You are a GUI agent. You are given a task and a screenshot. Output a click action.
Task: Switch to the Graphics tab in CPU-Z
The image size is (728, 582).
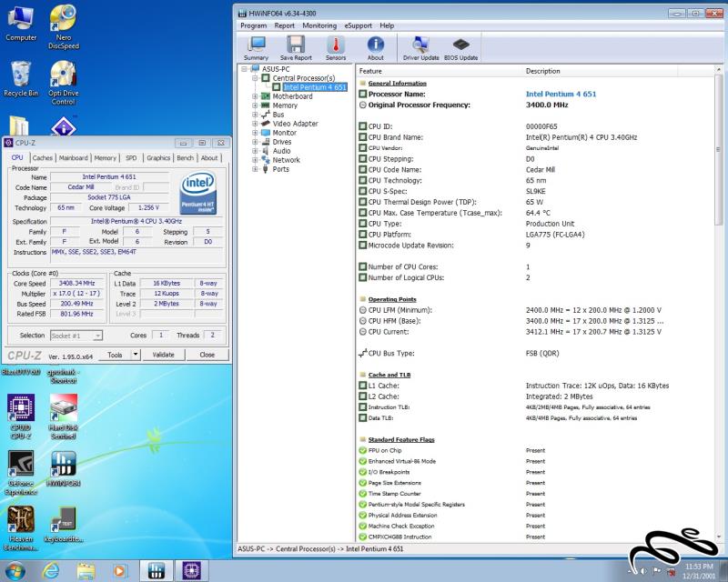click(x=158, y=158)
